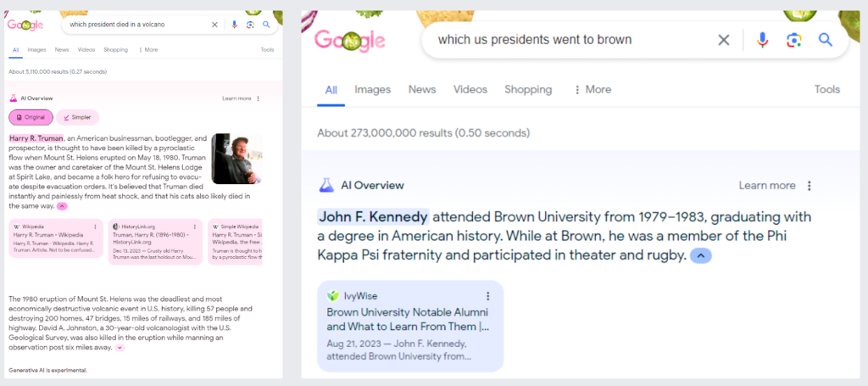Expand the 1980 eruption paragraph
The height and width of the screenshot is (386, 868).
pyautogui.click(x=120, y=348)
